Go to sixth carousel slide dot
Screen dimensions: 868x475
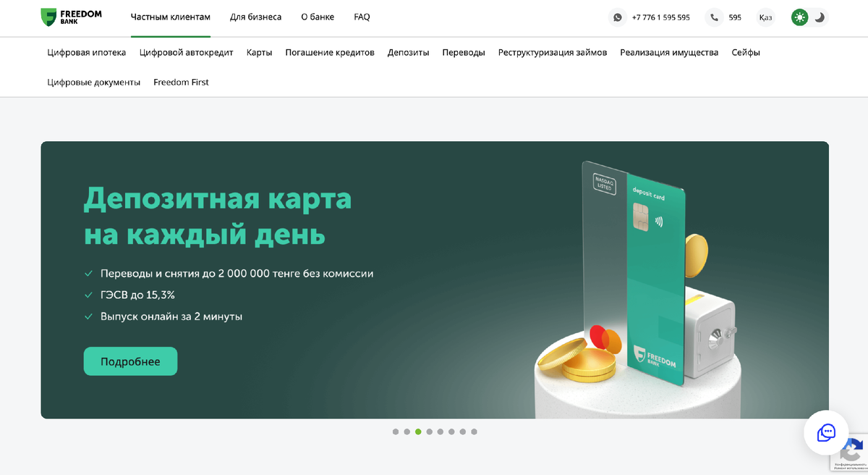coord(451,432)
